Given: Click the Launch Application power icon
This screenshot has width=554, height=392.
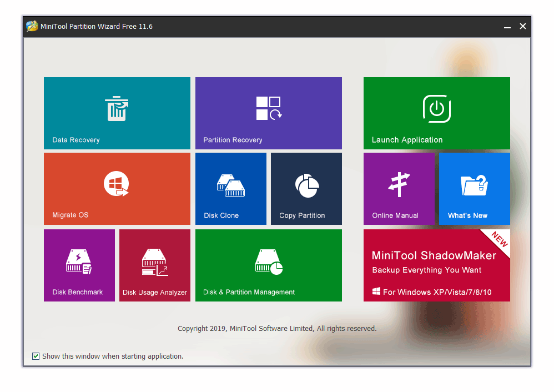Looking at the screenshot, I should (436, 108).
